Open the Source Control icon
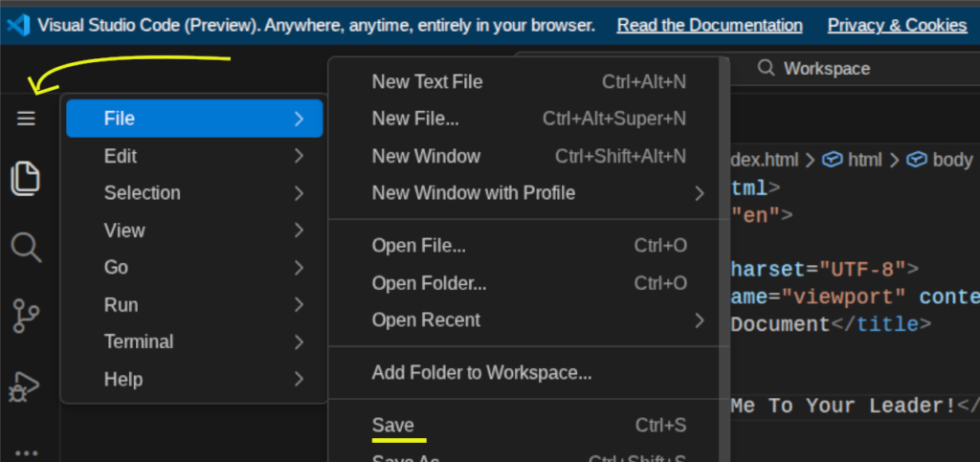The height and width of the screenshot is (462, 980). tap(26, 317)
